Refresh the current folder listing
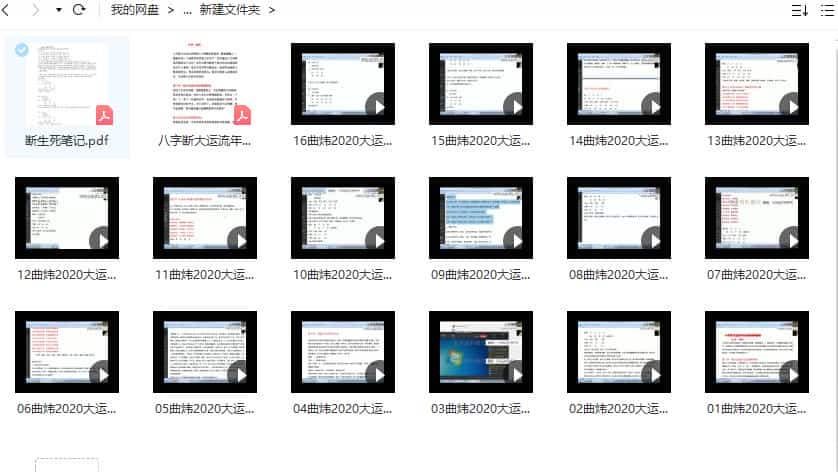 [x=79, y=10]
